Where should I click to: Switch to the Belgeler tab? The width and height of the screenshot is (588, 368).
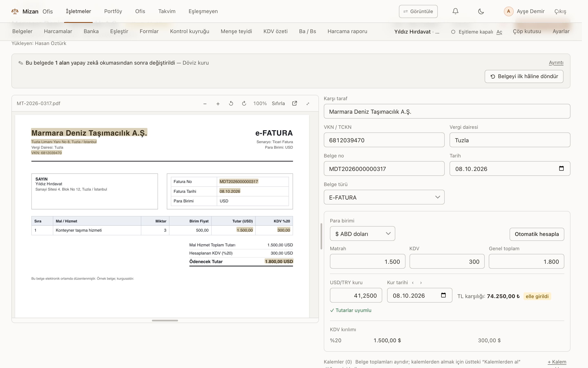(x=22, y=31)
